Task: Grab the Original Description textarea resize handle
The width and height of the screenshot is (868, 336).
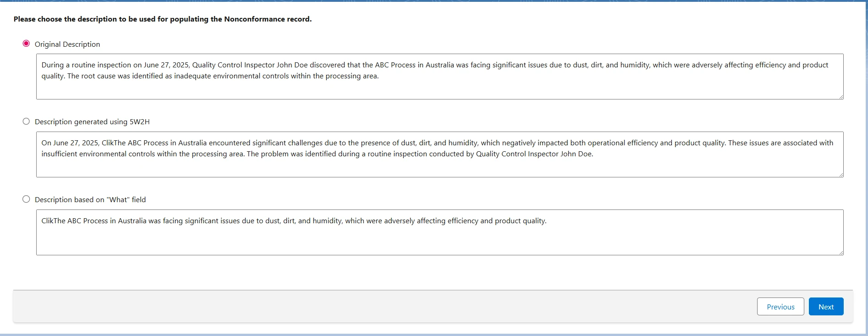Action: click(x=841, y=97)
